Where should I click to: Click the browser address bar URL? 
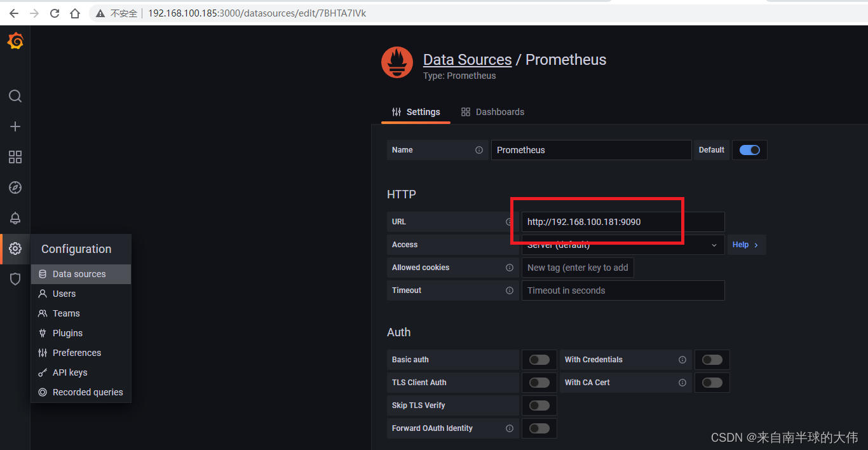pyautogui.click(x=257, y=13)
